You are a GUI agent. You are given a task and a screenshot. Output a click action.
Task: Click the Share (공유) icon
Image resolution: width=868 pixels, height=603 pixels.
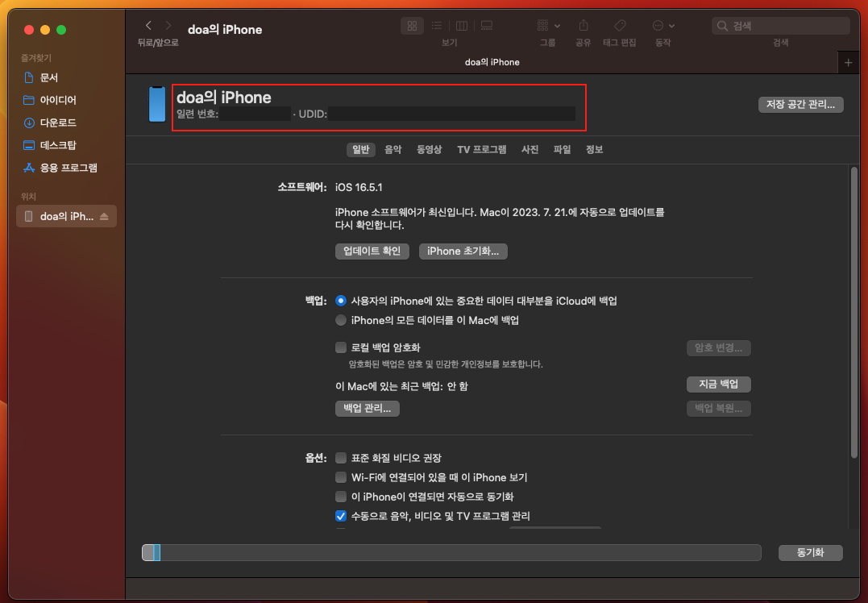(x=584, y=26)
